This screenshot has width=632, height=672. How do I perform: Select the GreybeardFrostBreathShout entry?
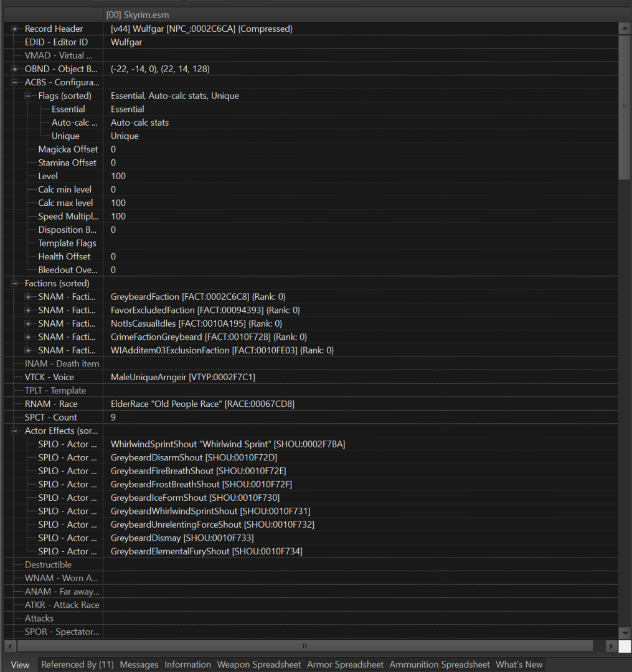point(201,484)
